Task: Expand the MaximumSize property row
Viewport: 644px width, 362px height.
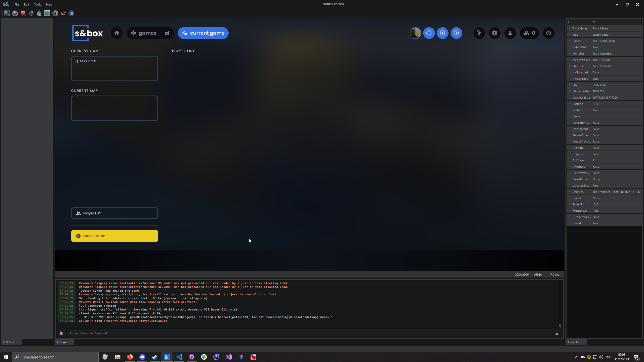Action: [x=569, y=97]
